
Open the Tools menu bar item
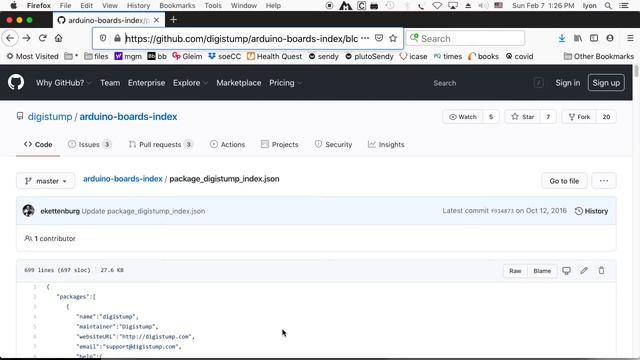(213, 6)
